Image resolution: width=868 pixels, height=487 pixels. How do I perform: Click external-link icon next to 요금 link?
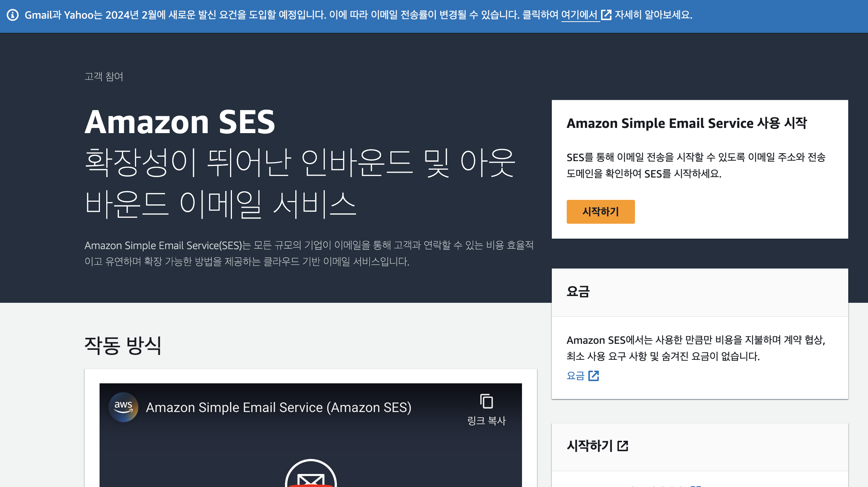pyautogui.click(x=594, y=376)
